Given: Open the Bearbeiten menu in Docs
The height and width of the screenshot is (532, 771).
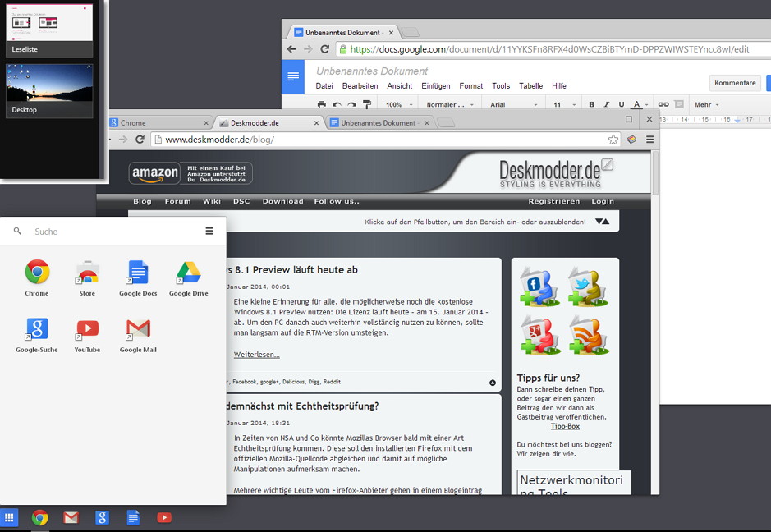Looking at the screenshot, I should (360, 85).
